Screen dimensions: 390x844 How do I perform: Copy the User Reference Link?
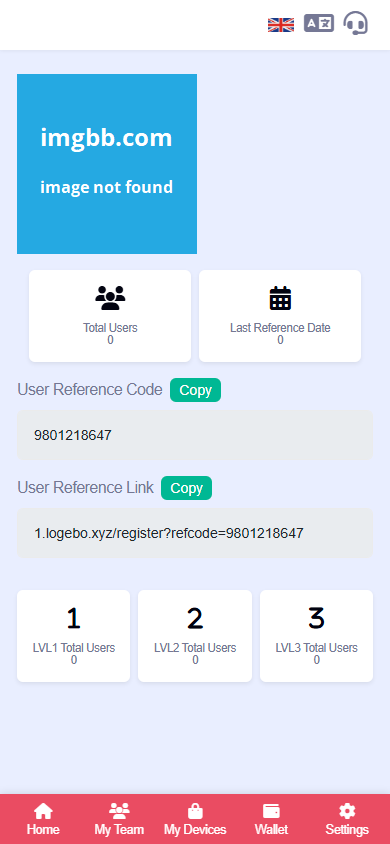pyautogui.click(x=186, y=488)
